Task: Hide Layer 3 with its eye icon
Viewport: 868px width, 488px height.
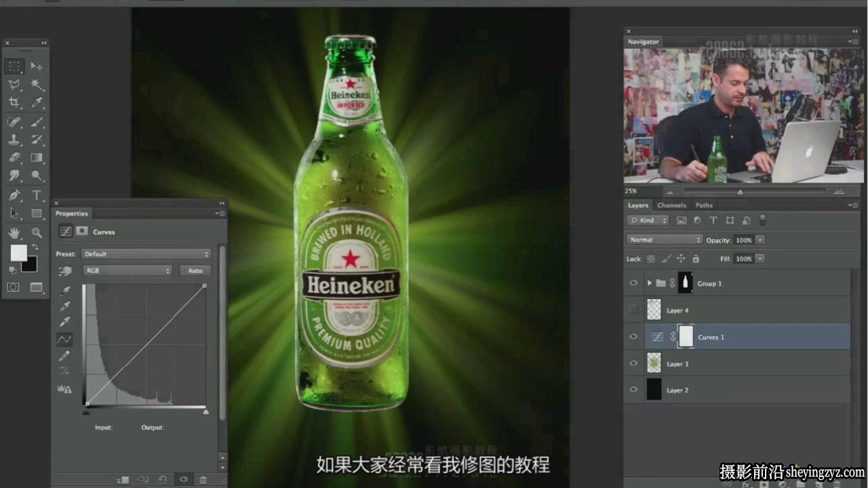Action: (634, 363)
